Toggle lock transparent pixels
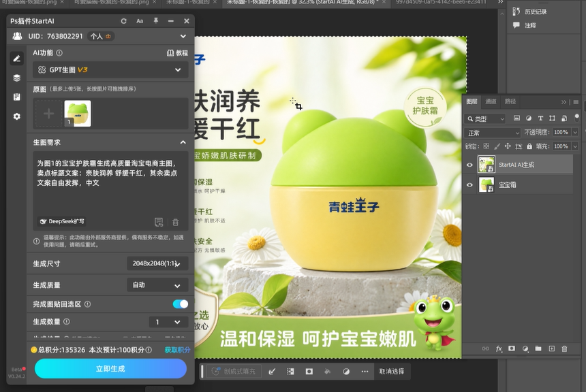The image size is (586, 392). 487,146
